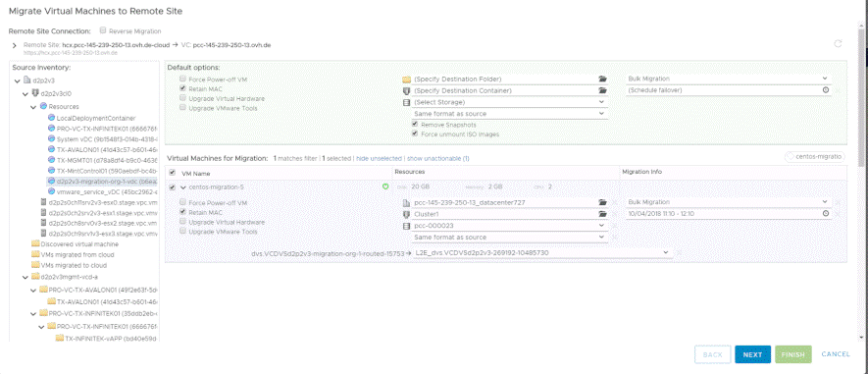Click the centos-migratio filter search field

(x=815, y=157)
